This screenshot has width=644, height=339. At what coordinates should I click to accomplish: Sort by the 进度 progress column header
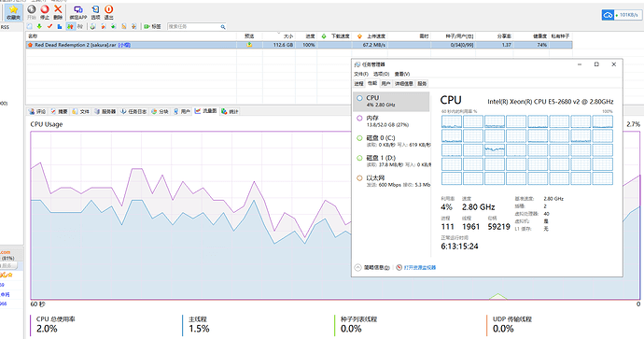point(310,36)
